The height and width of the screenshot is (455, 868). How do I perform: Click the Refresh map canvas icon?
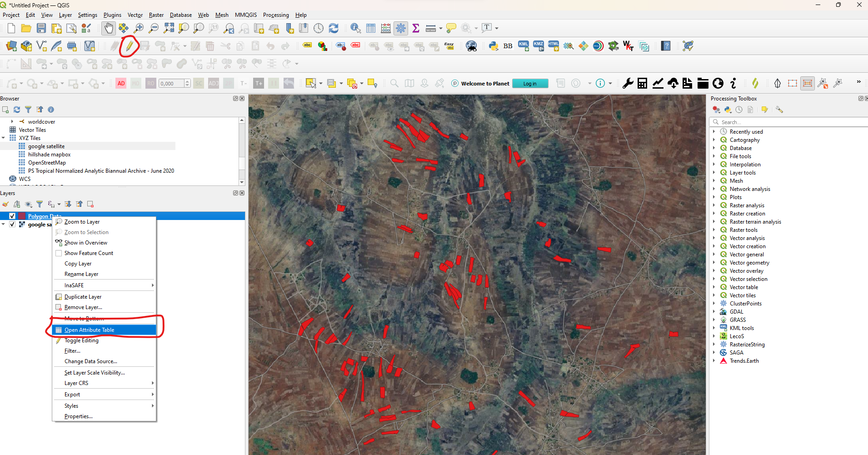pos(334,28)
